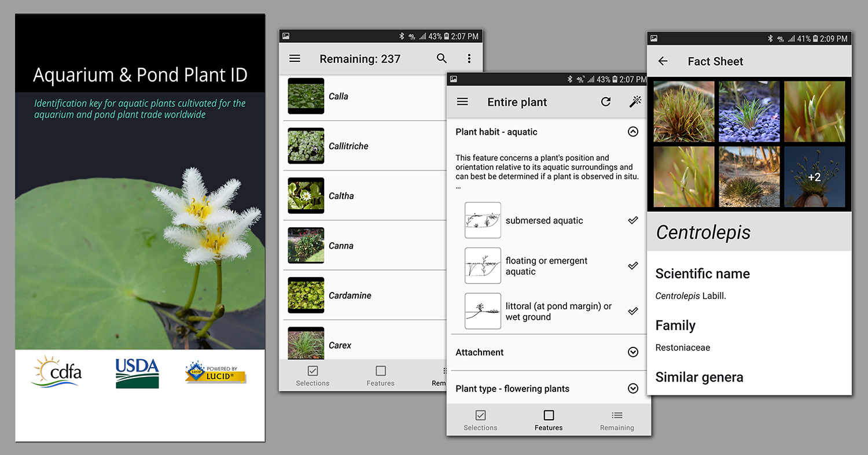Expand Plant type - flowering plants section
The height and width of the screenshot is (455, 868).
633,389
